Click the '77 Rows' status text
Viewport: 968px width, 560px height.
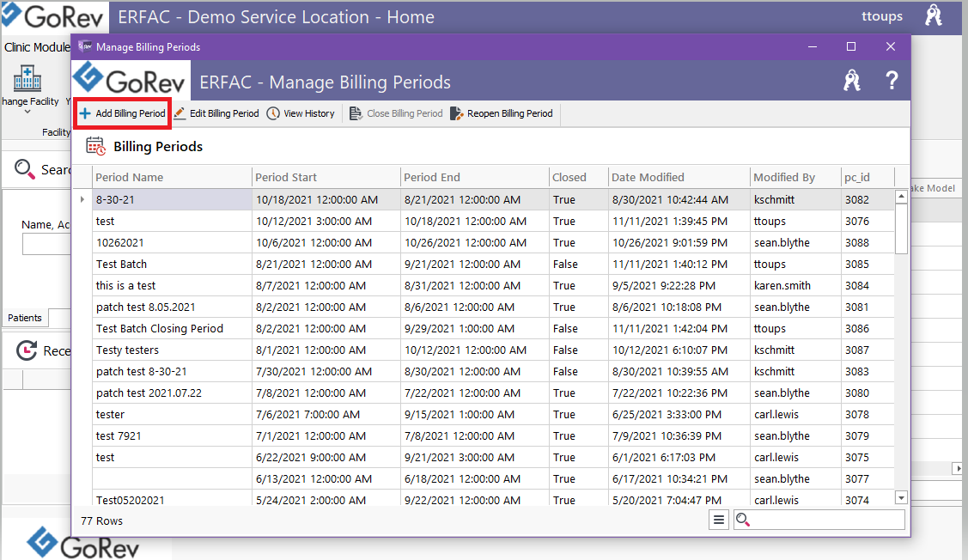101,520
